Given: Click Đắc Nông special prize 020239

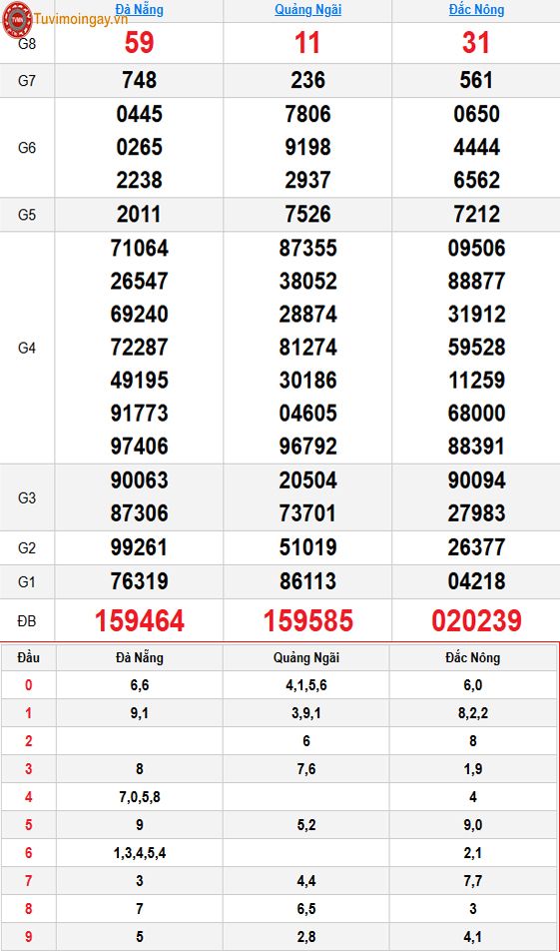Looking at the screenshot, I should point(476,620).
